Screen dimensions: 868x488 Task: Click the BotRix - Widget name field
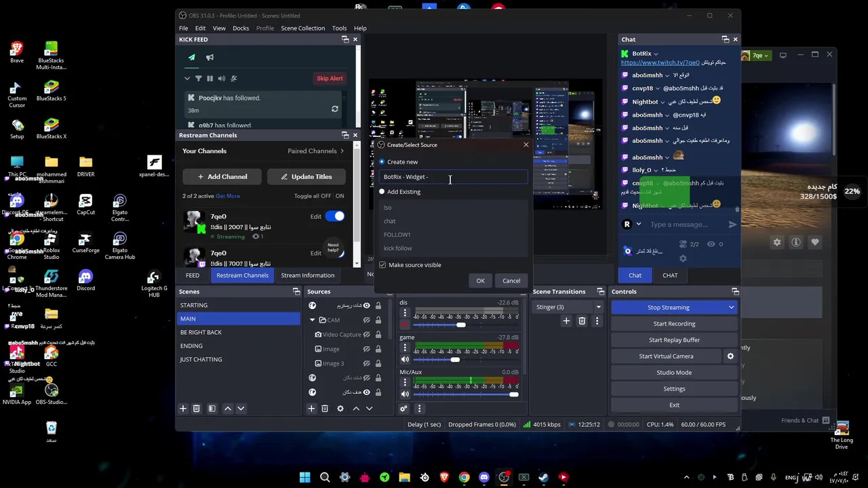454,177
